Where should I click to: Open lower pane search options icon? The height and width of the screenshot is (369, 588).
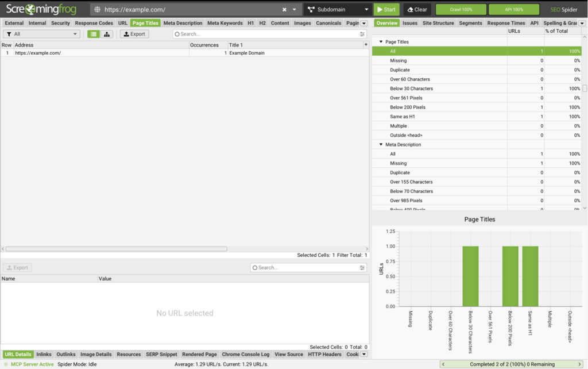pos(362,268)
